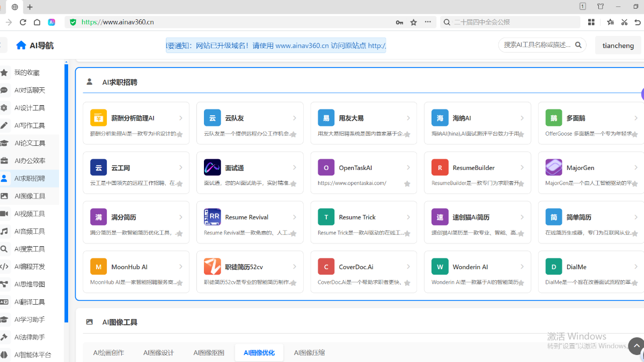Open the tiancheng user button
644x362 pixels.
(x=618, y=46)
